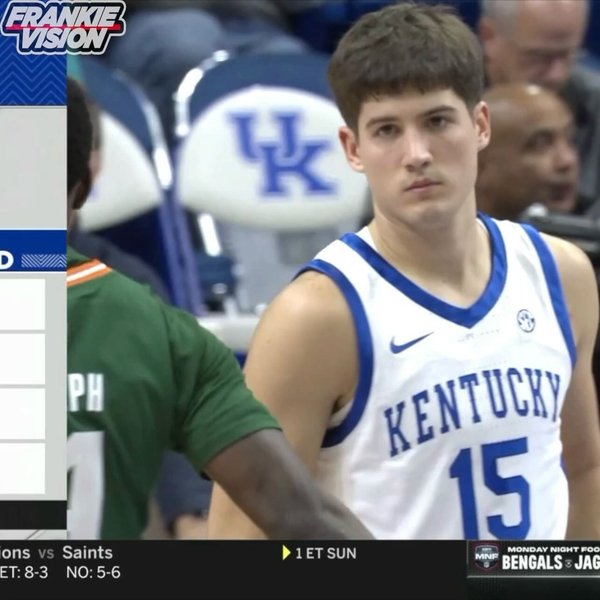Click the blue UK logo on chair
The image size is (600, 600).
(x=283, y=154)
